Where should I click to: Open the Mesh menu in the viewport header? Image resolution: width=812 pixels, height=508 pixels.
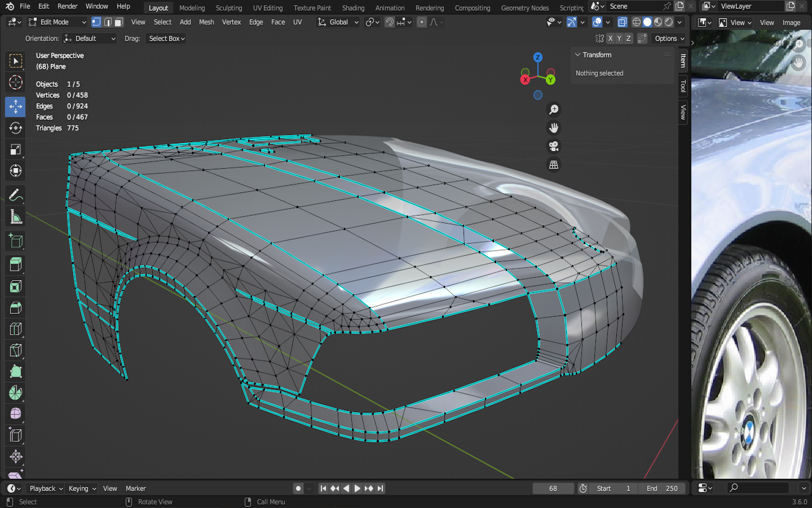pyautogui.click(x=206, y=22)
